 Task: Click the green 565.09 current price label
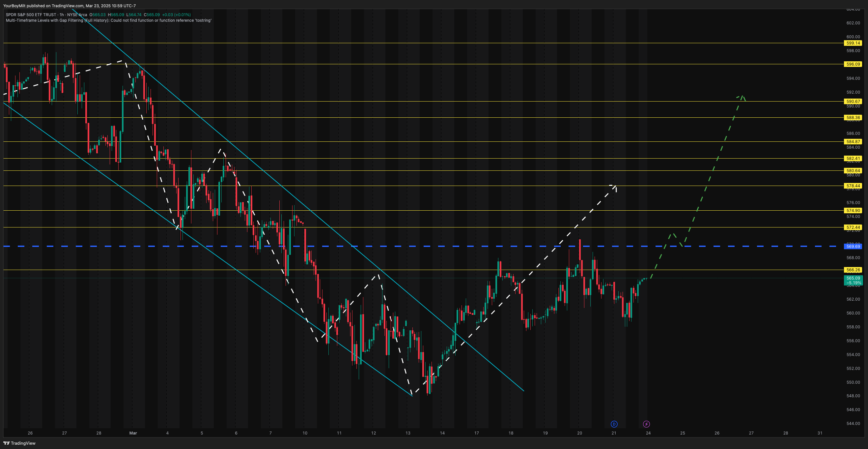point(853,279)
